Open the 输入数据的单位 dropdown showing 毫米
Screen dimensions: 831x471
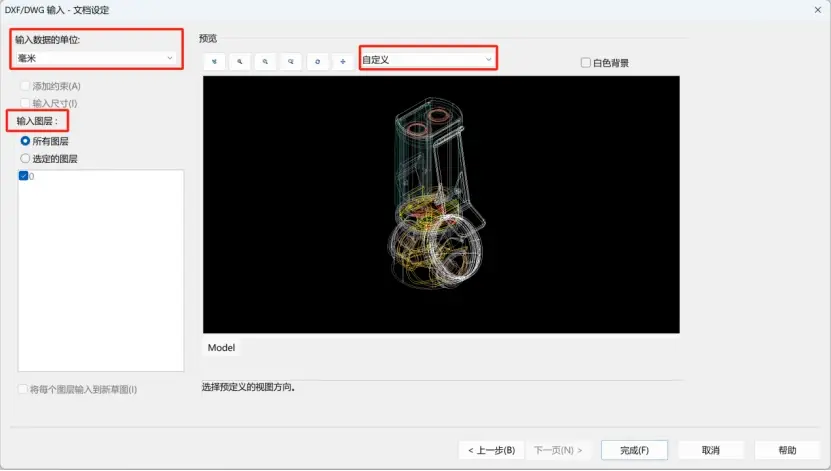96,58
